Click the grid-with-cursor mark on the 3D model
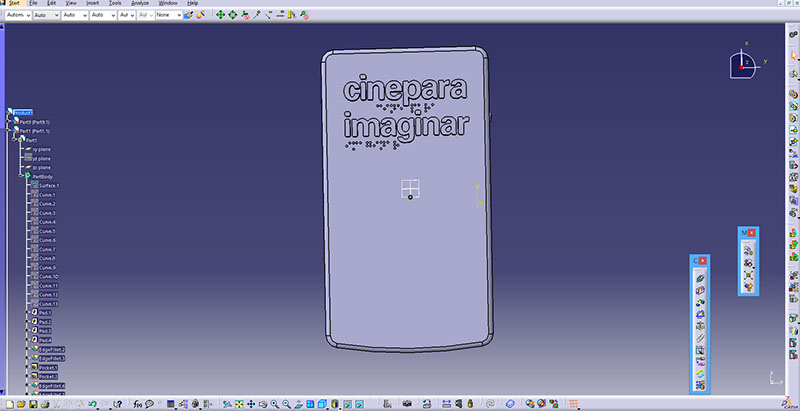The width and height of the screenshot is (800, 411). coord(410,189)
